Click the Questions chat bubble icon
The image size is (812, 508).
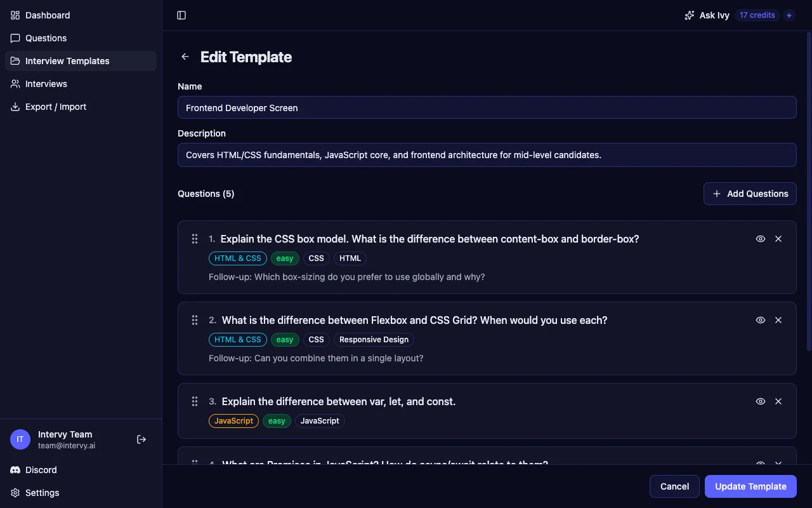tap(15, 38)
